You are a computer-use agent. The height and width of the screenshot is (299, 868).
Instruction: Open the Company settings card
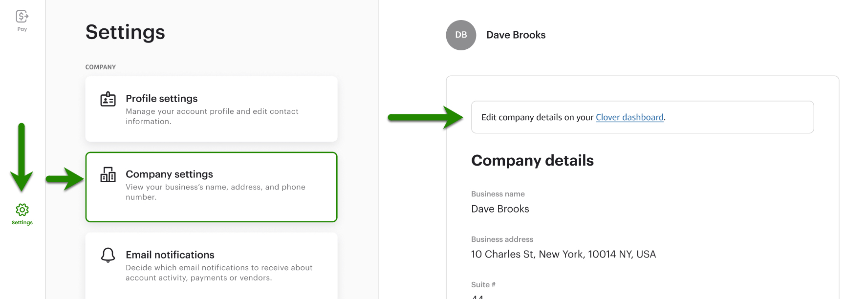click(211, 187)
